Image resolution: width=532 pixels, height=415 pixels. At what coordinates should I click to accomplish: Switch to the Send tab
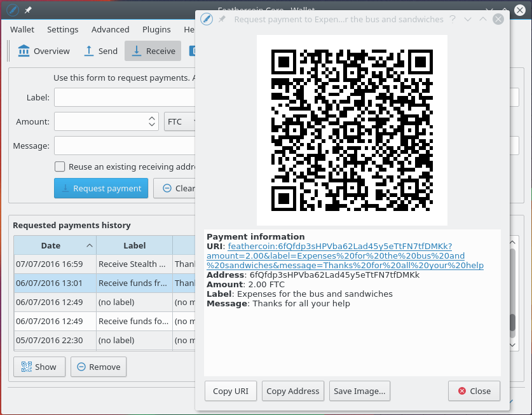(x=100, y=51)
